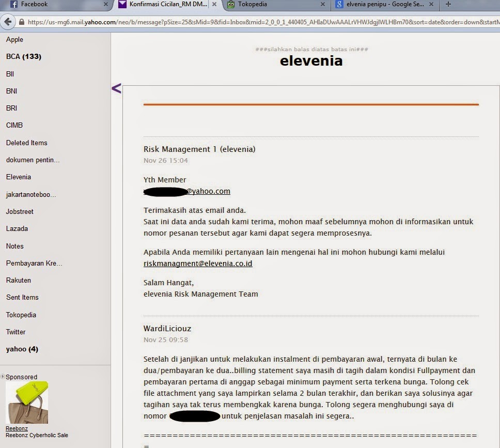Click the Risk Management 1 (elevenia) sender name

pyautogui.click(x=199, y=149)
